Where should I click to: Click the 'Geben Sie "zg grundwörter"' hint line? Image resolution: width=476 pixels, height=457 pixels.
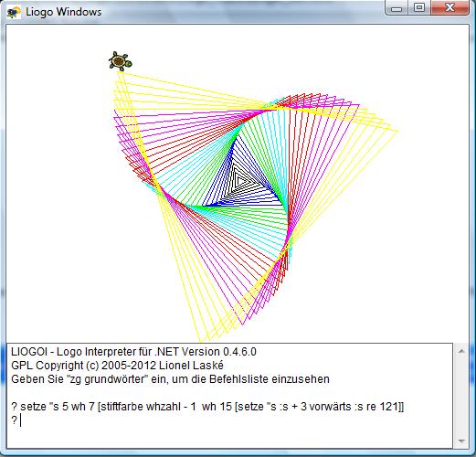tap(170, 379)
